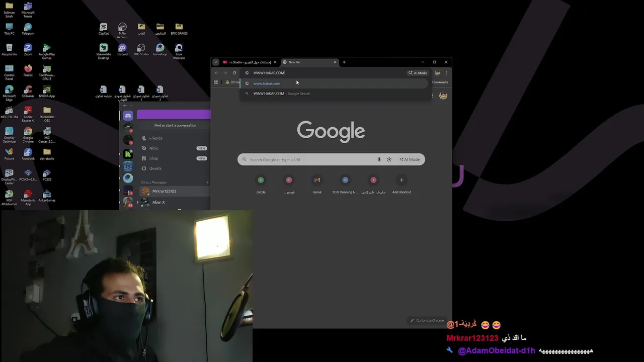Viewport: 644px width, 362px height.
Task: Open Chrome apps grid in bookmarks bar
Action: [x=216, y=82]
